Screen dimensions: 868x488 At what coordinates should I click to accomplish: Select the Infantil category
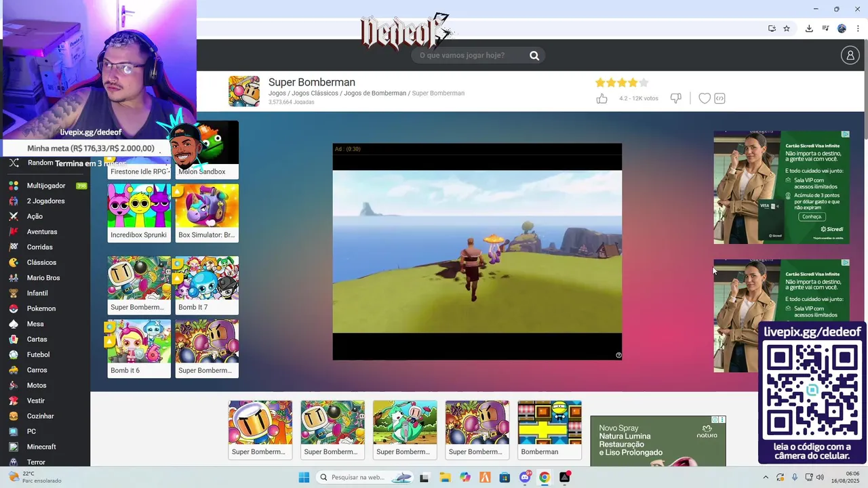pyautogui.click(x=37, y=293)
